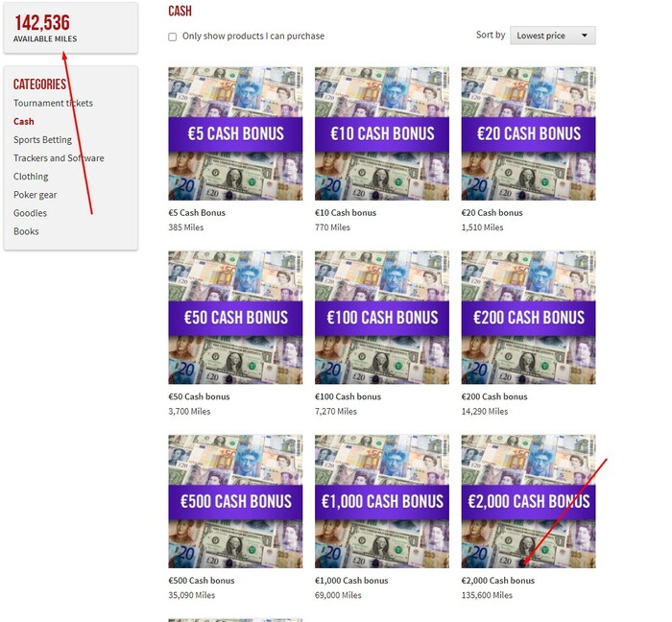This screenshot has height=622, width=672.
Task: Click the '770 Miles' price text
Action: coord(332,227)
